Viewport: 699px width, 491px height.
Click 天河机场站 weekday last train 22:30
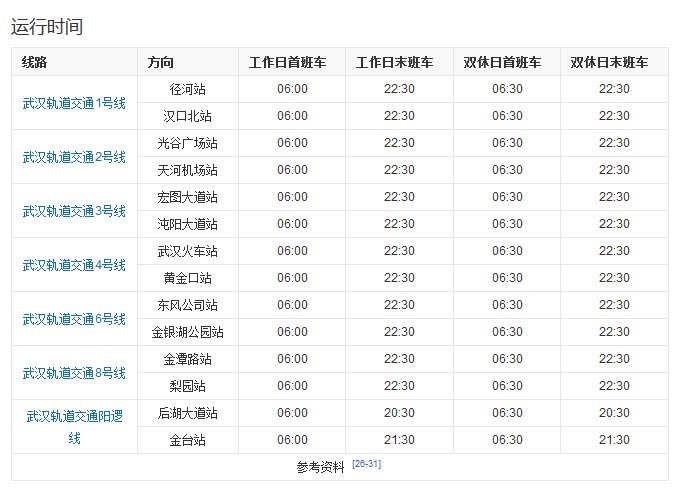click(399, 170)
